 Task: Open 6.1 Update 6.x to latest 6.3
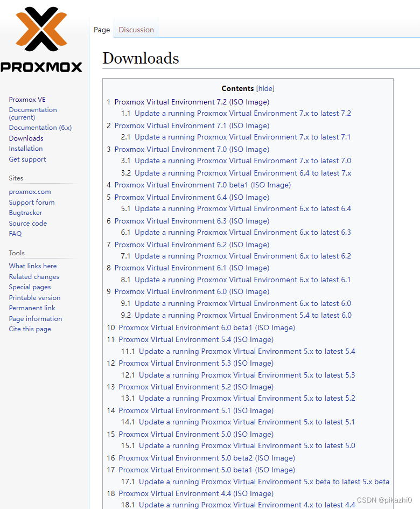(x=243, y=233)
